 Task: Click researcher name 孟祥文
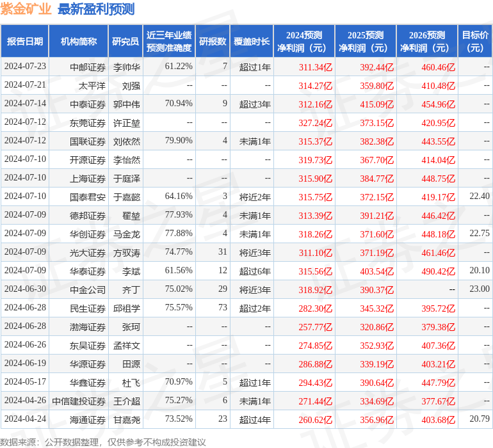(x=127, y=345)
